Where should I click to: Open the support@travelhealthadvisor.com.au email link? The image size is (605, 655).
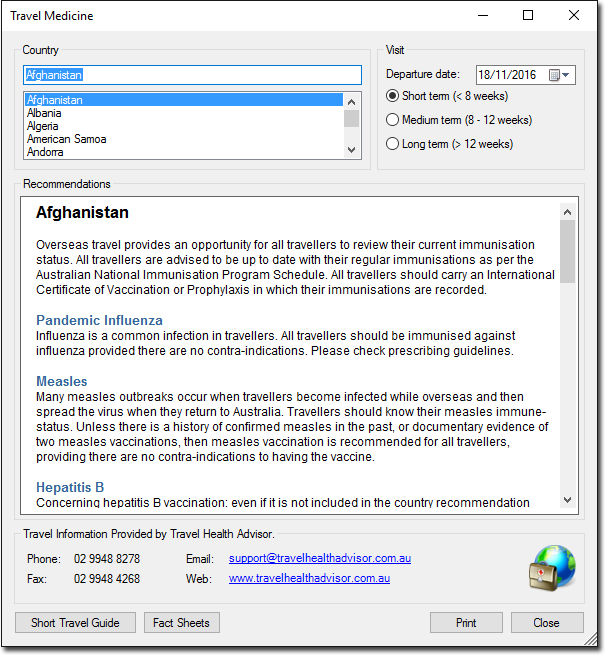tap(320, 558)
